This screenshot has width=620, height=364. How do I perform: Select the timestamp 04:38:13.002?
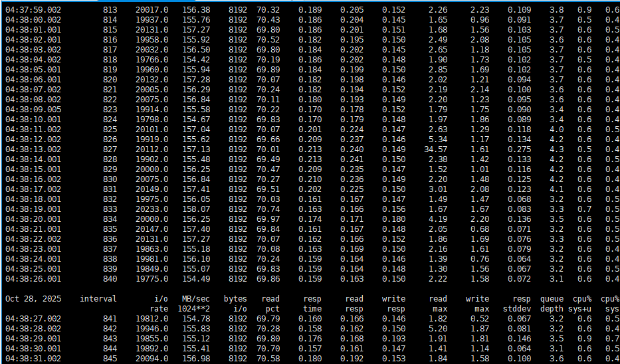tap(33, 149)
